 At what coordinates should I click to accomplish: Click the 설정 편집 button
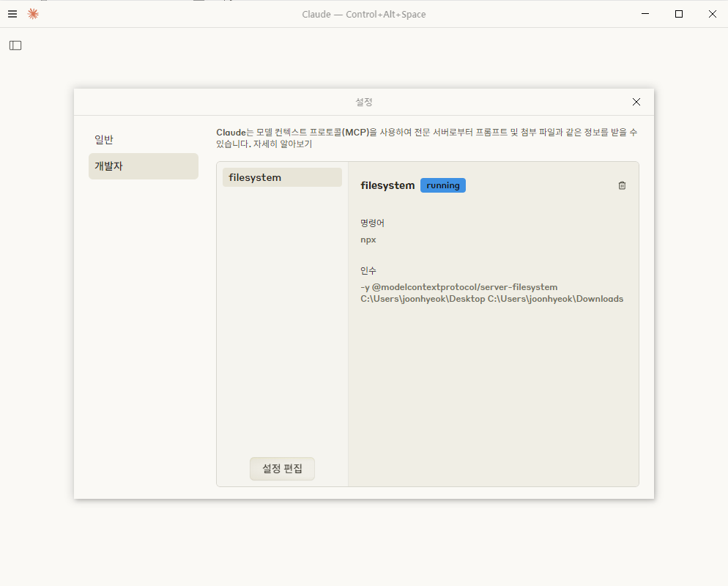click(x=282, y=469)
